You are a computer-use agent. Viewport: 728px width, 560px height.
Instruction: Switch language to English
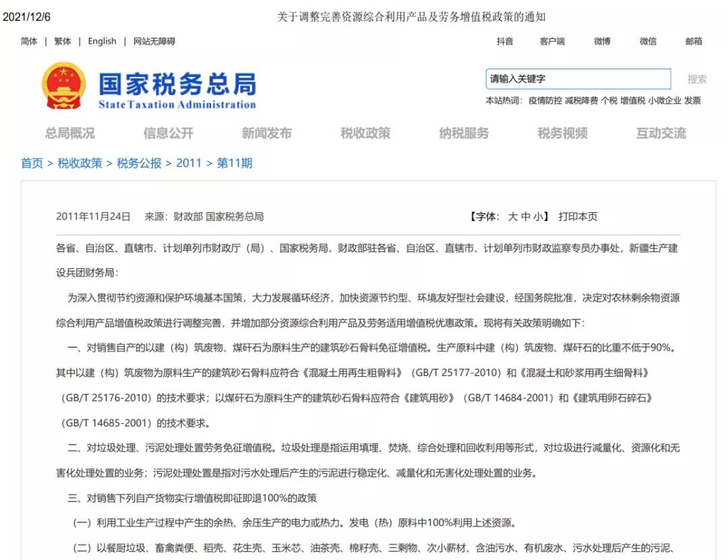tap(102, 41)
